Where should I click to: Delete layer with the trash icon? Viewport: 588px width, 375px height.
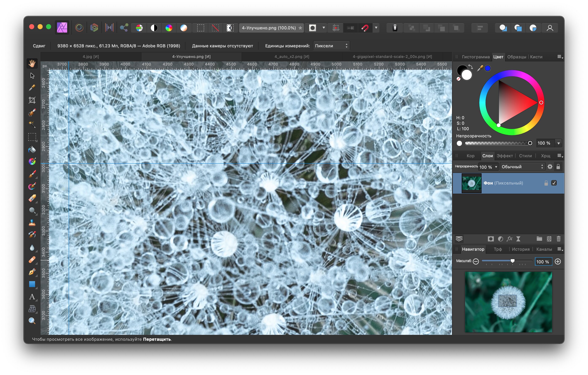[x=558, y=239]
